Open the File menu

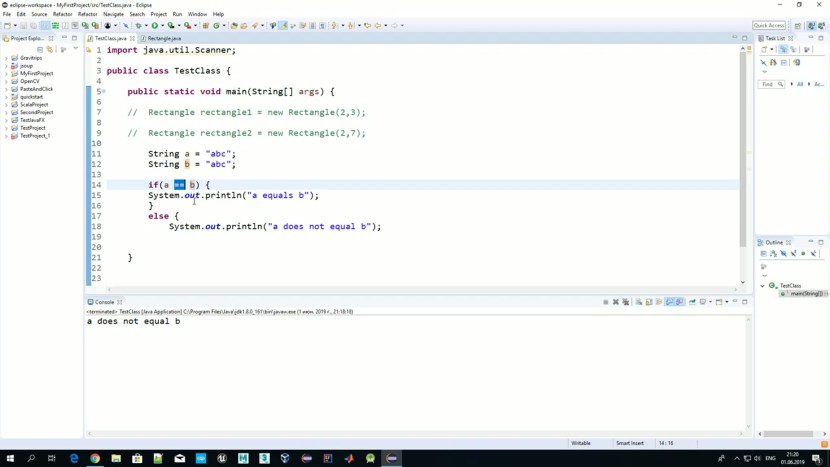pyautogui.click(x=6, y=14)
